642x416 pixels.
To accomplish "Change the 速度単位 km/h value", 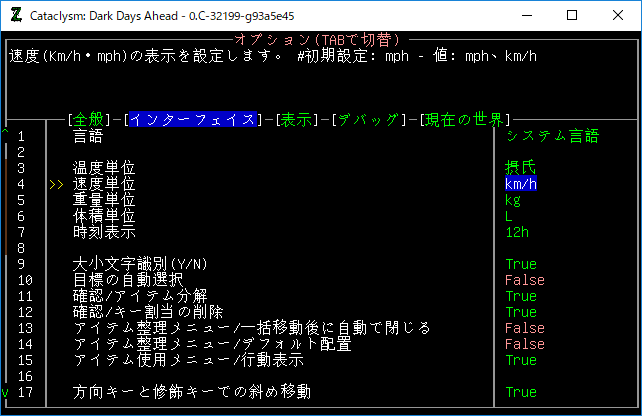I will coord(521,184).
